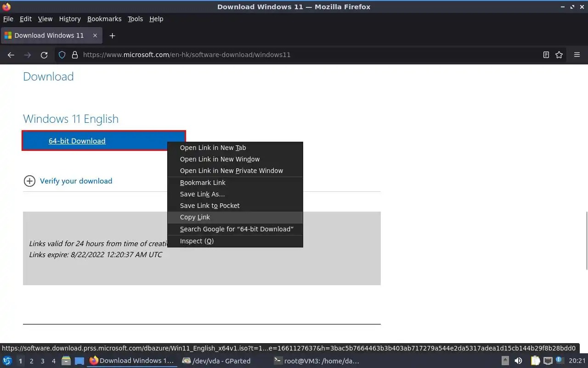Open tracking protection shield icon
Screen dimensions: 588x368
pos(62,55)
